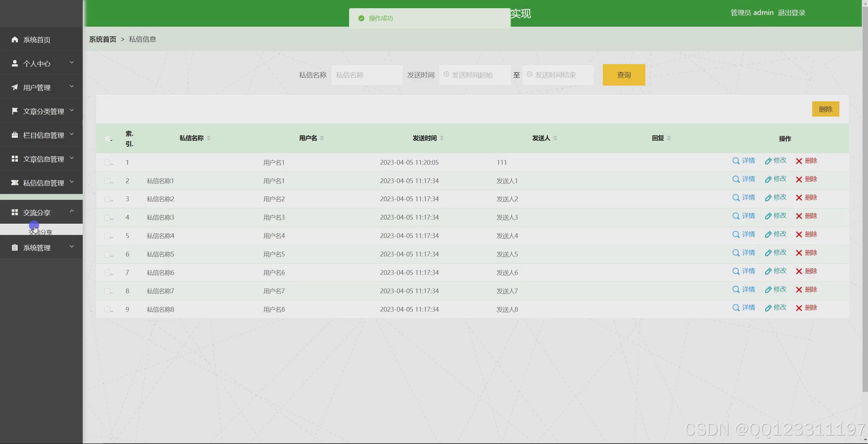This screenshot has height=444, width=868.
Task: Focus the 私信名称 search input field
Action: point(366,75)
